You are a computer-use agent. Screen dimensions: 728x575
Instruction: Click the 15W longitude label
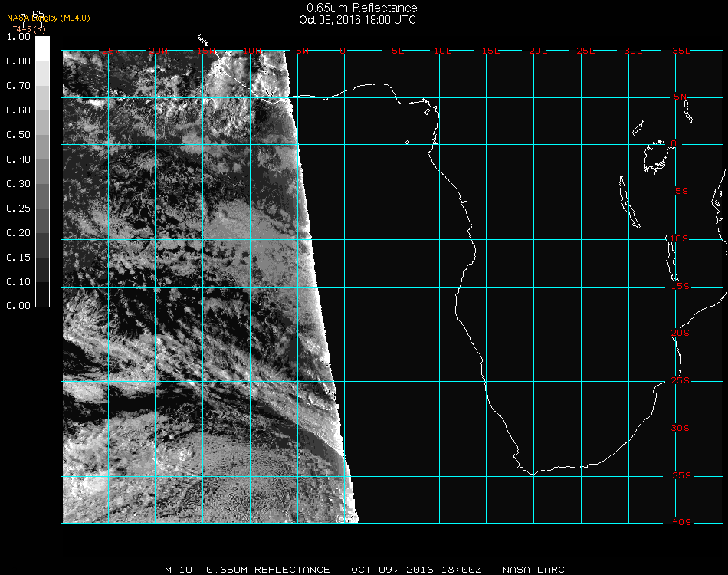pyautogui.click(x=206, y=51)
